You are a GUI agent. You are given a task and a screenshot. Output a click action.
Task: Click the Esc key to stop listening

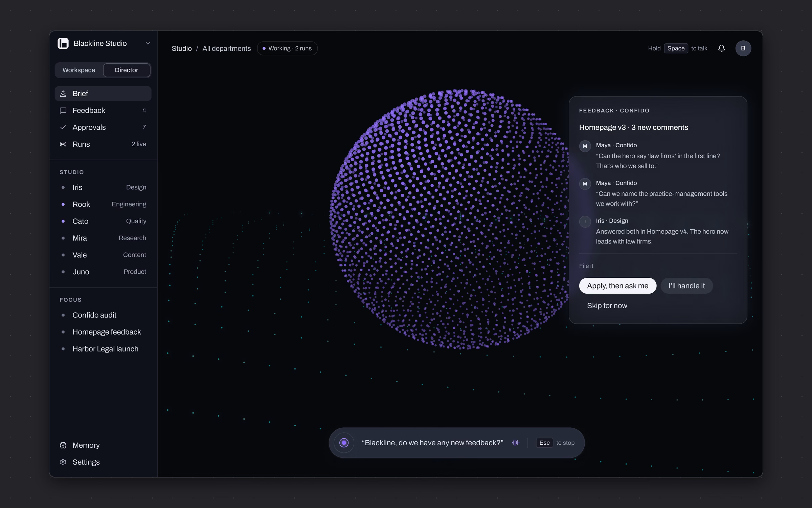(x=544, y=443)
